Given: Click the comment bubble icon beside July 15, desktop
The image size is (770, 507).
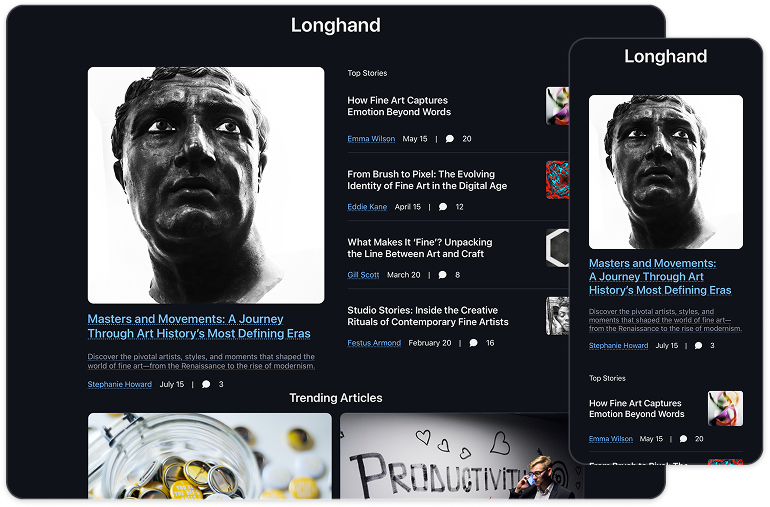Looking at the screenshot, I should (x=206, y=384).
